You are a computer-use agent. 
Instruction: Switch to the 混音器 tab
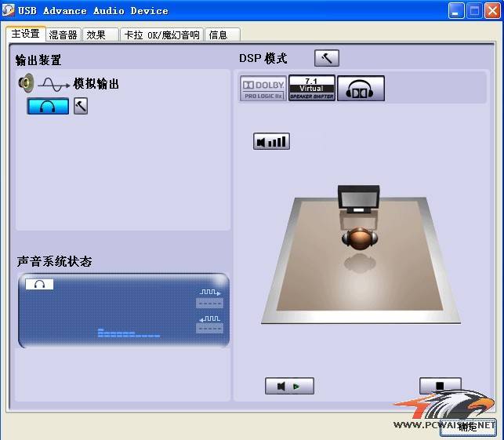tap(63, 35)
